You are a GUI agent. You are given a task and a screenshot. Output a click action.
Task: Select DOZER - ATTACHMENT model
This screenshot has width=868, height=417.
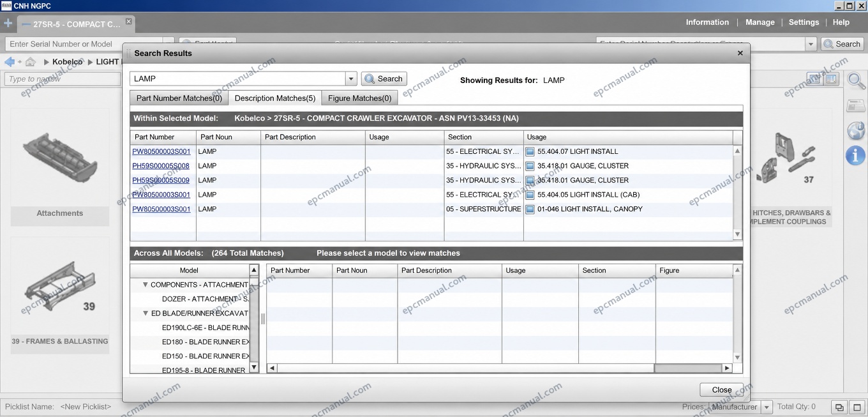tap(205, 299)
